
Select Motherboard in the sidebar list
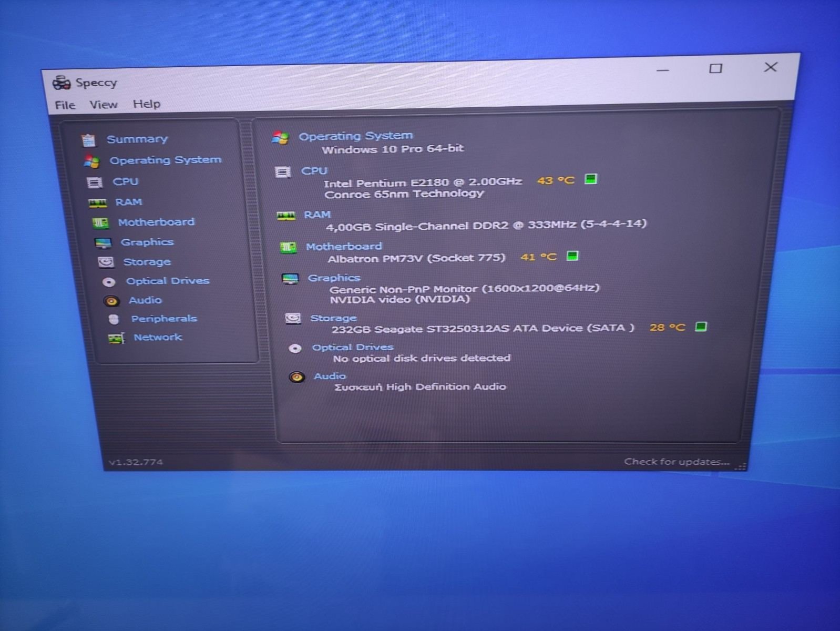156,222
